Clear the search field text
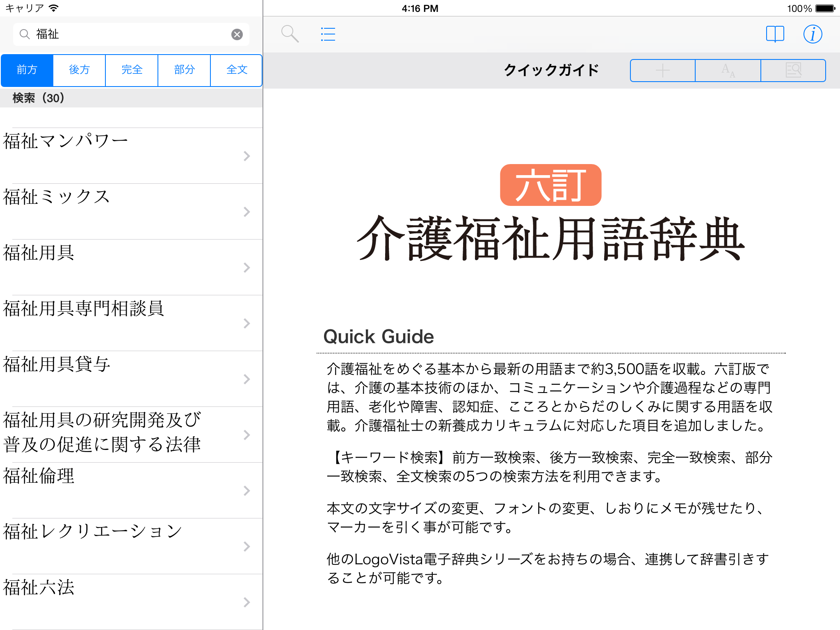840x630 pixels. pos(237,34)
